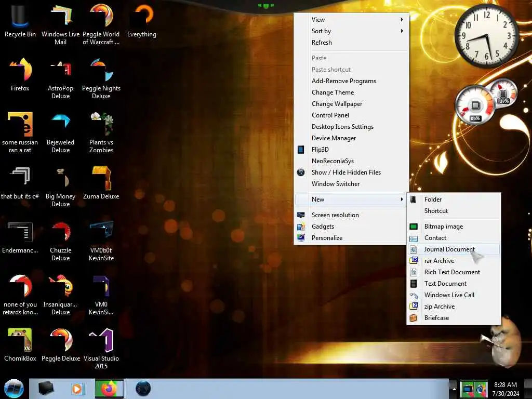Select the Everything desktop icon
Image resolution: width=532 pixels, height=399 pixels.
[x=142, y=21]
